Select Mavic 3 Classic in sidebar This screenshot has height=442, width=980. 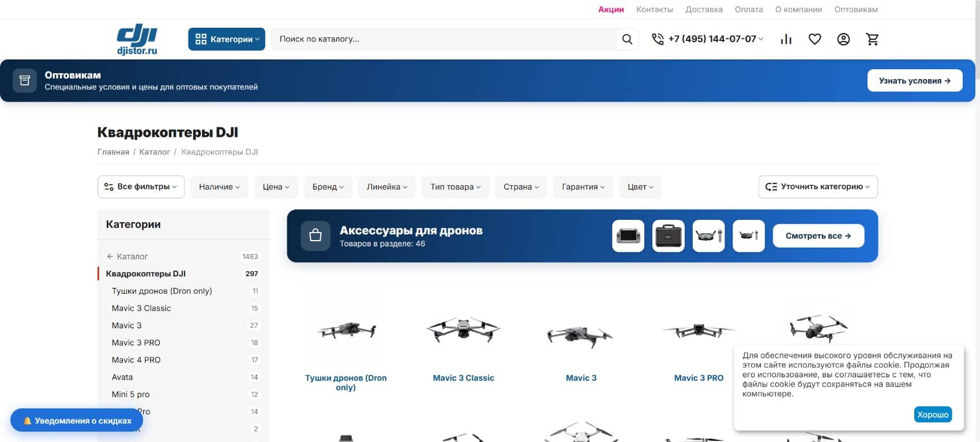[x=141, y=308]
